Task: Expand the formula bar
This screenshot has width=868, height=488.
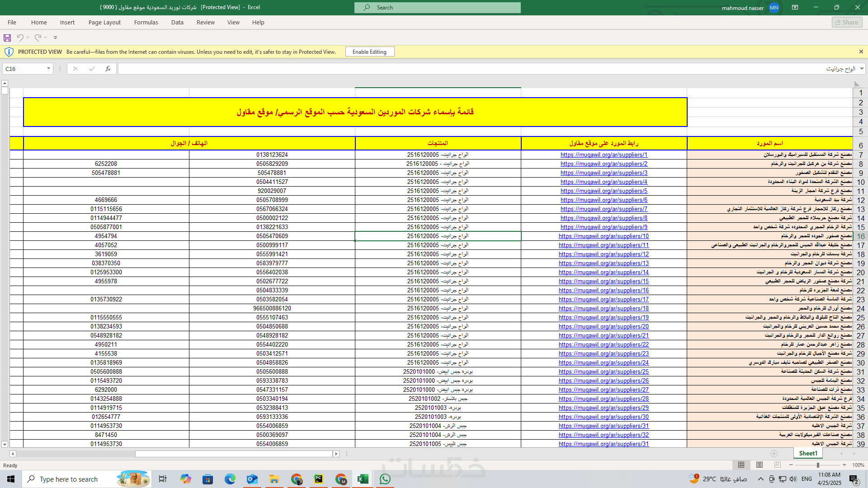Action: click(862, 69)
